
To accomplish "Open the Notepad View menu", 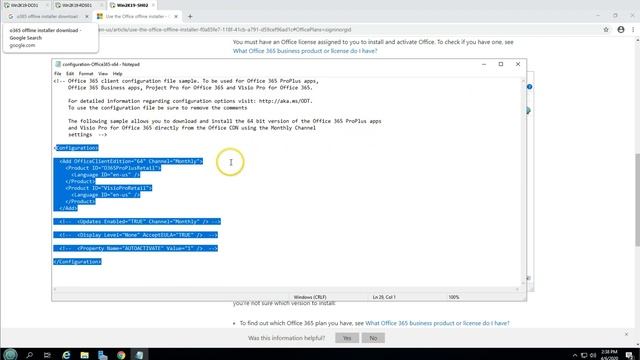I will [x=103, y=74].
